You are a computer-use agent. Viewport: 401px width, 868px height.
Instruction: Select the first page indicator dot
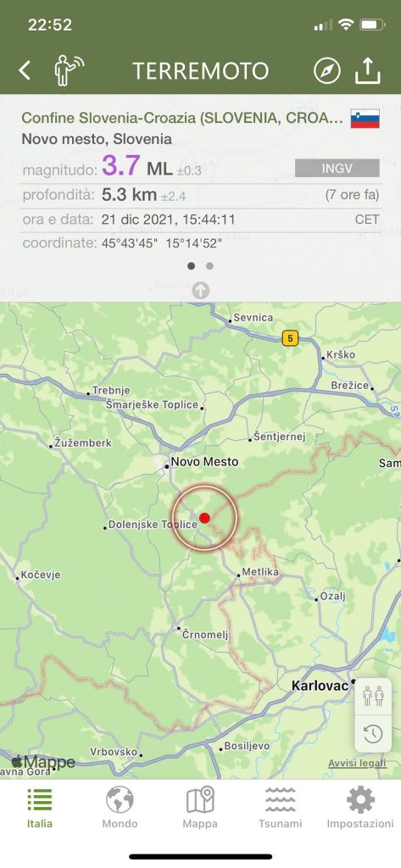click(x=191, y=265)
